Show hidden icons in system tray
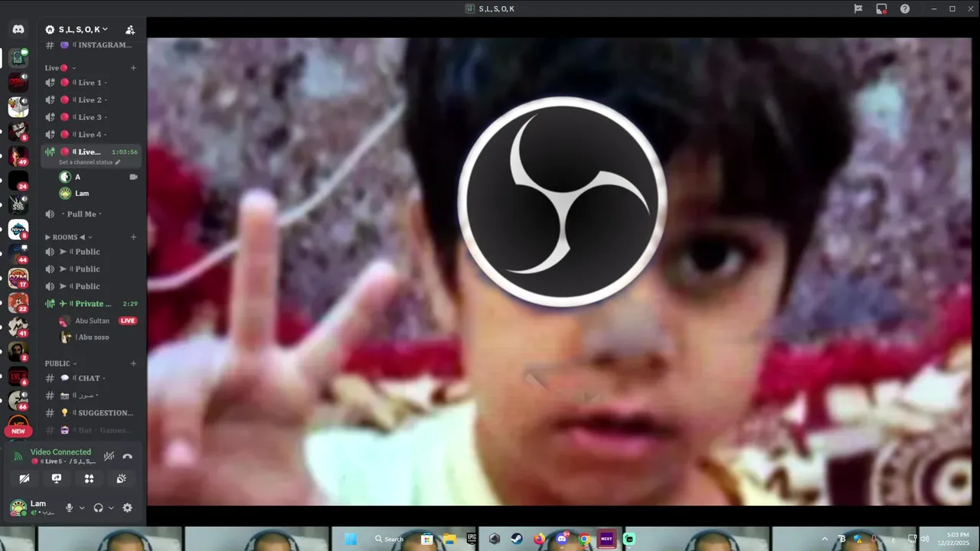 coord(825,539)
